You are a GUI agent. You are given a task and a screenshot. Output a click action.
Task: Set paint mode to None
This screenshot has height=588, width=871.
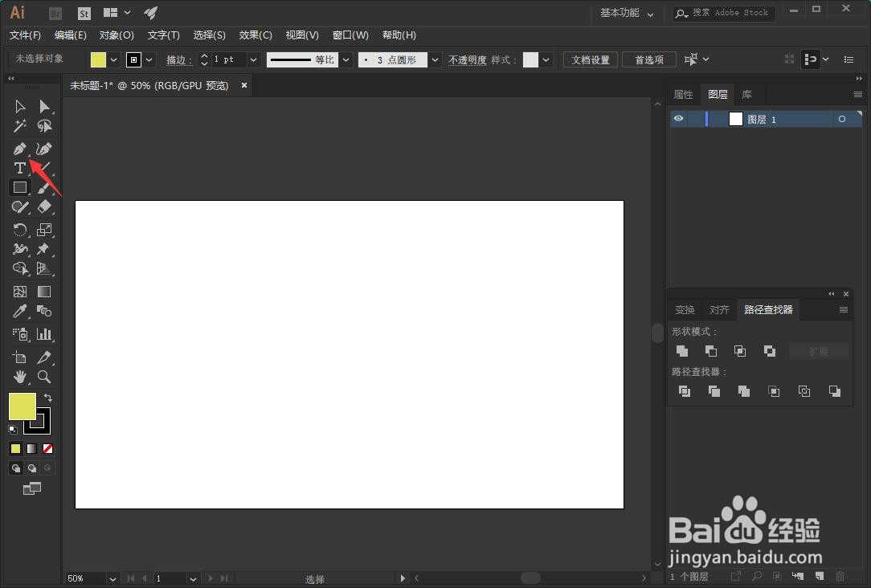pyautogui.click(x=47, y=449)
